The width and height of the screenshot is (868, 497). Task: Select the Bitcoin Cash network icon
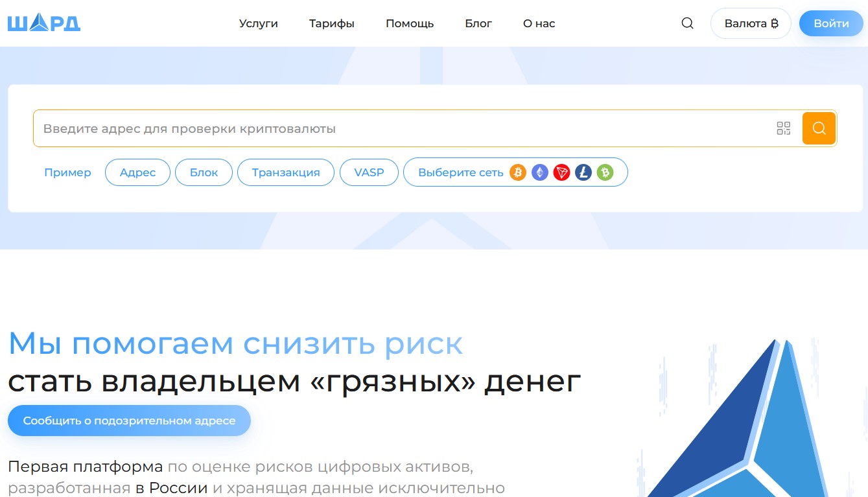(605, 172)
